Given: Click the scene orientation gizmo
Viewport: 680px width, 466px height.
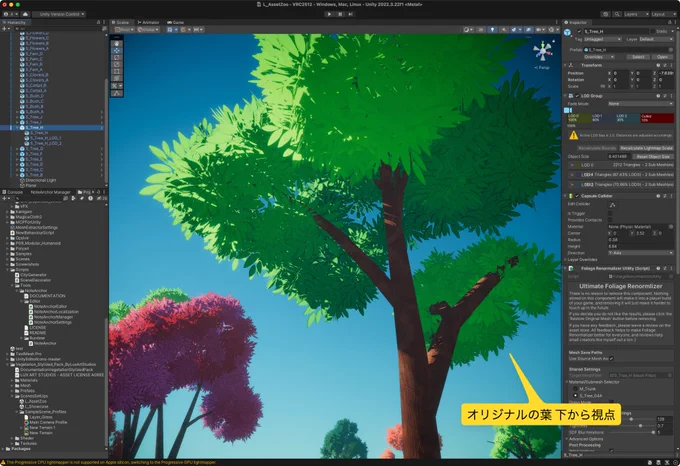Looking at the screenshot, I should [x=543, y=52].
